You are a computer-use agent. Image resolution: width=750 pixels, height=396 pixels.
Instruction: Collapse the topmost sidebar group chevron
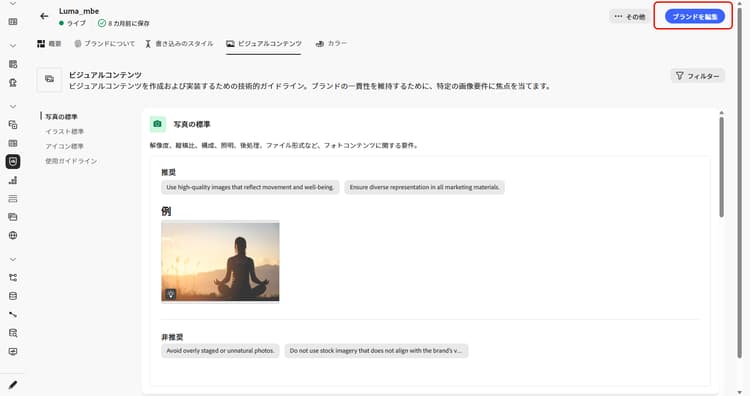tap(13, 4)
